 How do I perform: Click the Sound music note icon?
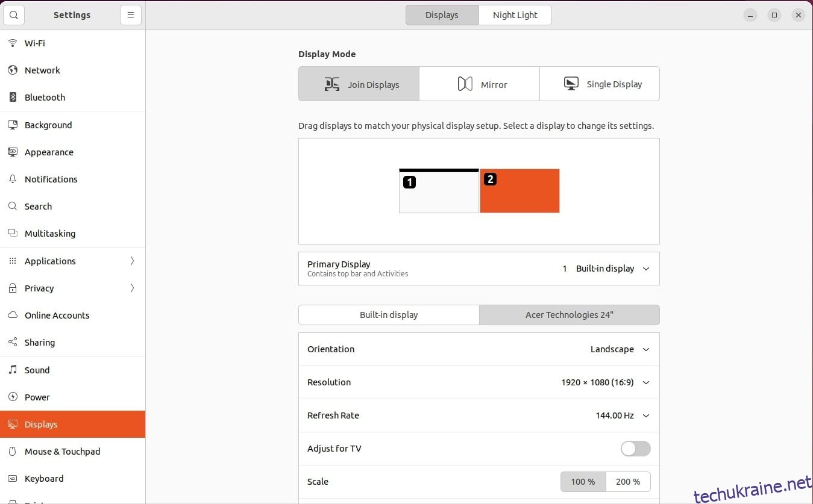pyautogui.click(x=13, y=370)
